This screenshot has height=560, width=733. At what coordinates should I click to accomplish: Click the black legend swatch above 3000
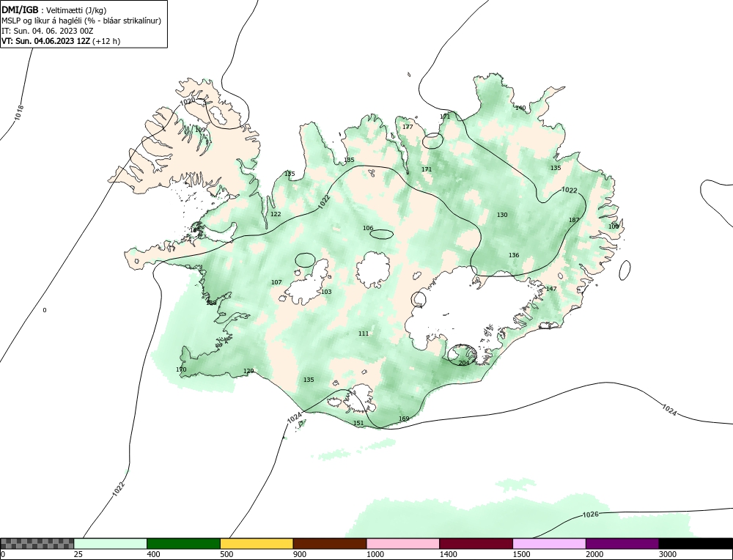tap(696, 544)
